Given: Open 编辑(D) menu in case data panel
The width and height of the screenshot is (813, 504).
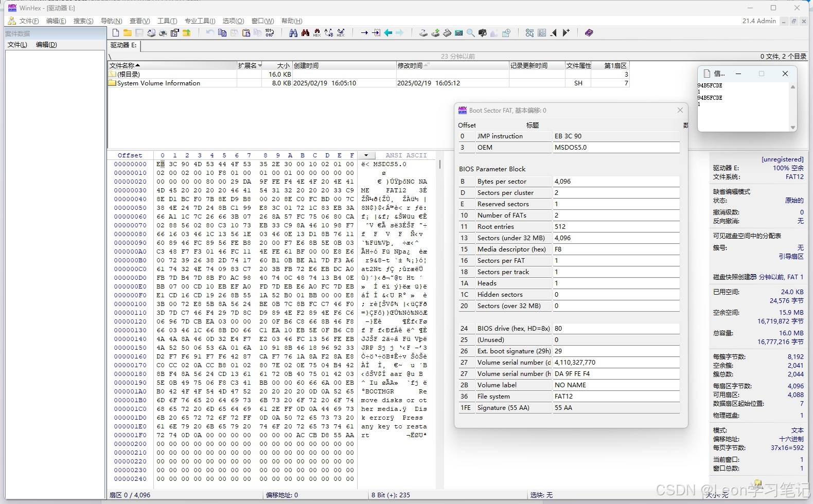Looking at the screenshot, I should [x=46, y=45].
